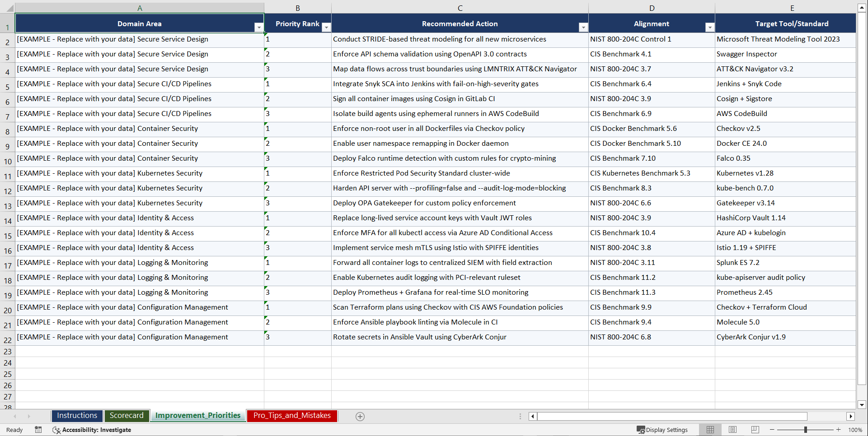Viewport: 868px width, 436px height.
Task: Open Display Settings from the status bar
Action: 662,430
